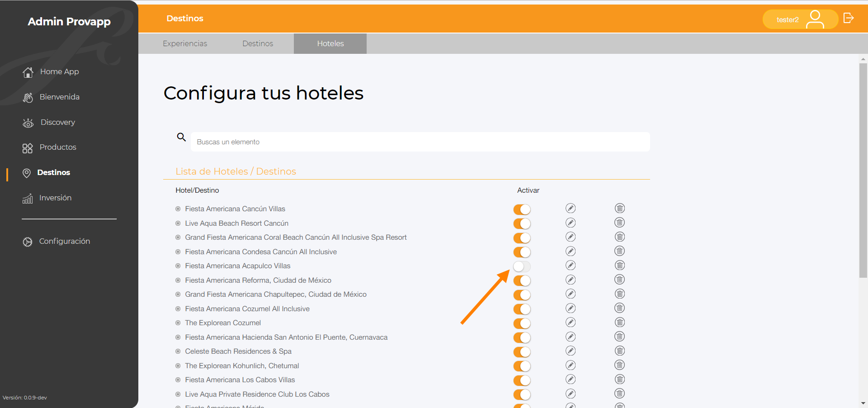Click the Discovery eye icon
The width and height of the screenshot is (868, 408).
(28, 123)
